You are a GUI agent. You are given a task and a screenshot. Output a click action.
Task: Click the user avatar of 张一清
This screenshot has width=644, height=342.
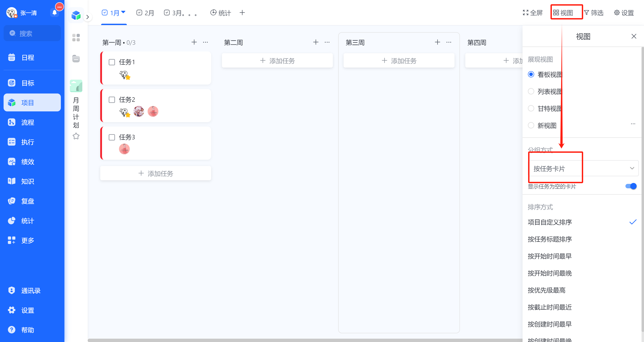11,13
